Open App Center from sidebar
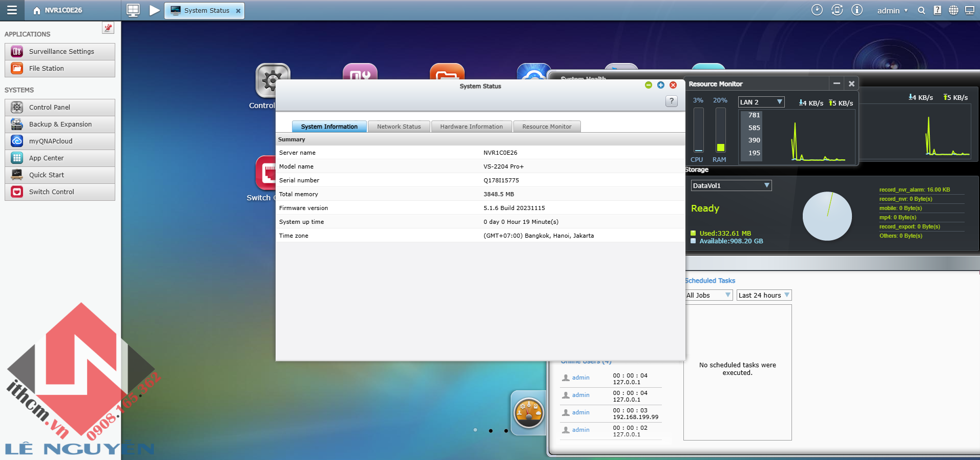The height and width of the screenshot is (460, 980). click(x=60, y=158)
